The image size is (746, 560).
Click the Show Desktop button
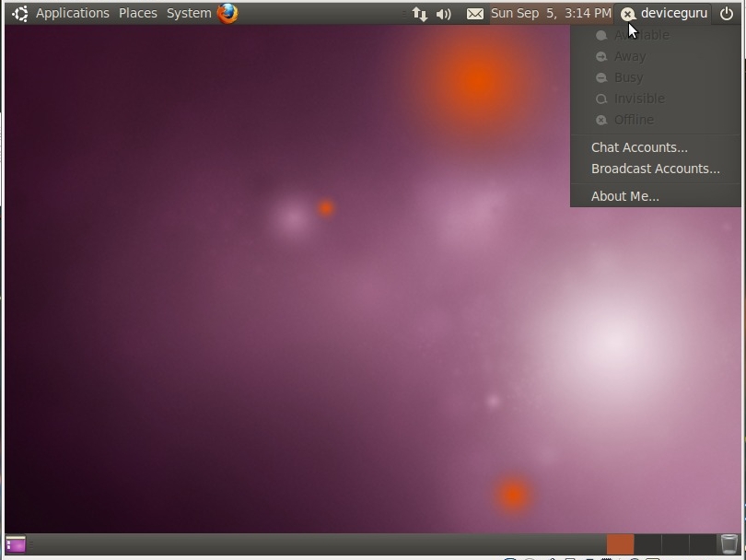click(x=16, y=544)
